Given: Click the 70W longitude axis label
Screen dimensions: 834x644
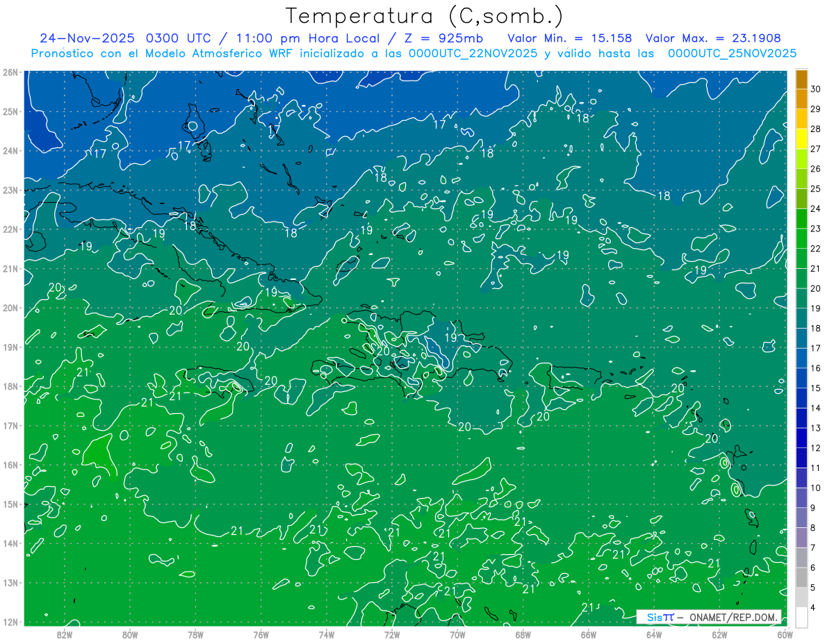Looking at the screenshot, I should (x=457, y=634).
